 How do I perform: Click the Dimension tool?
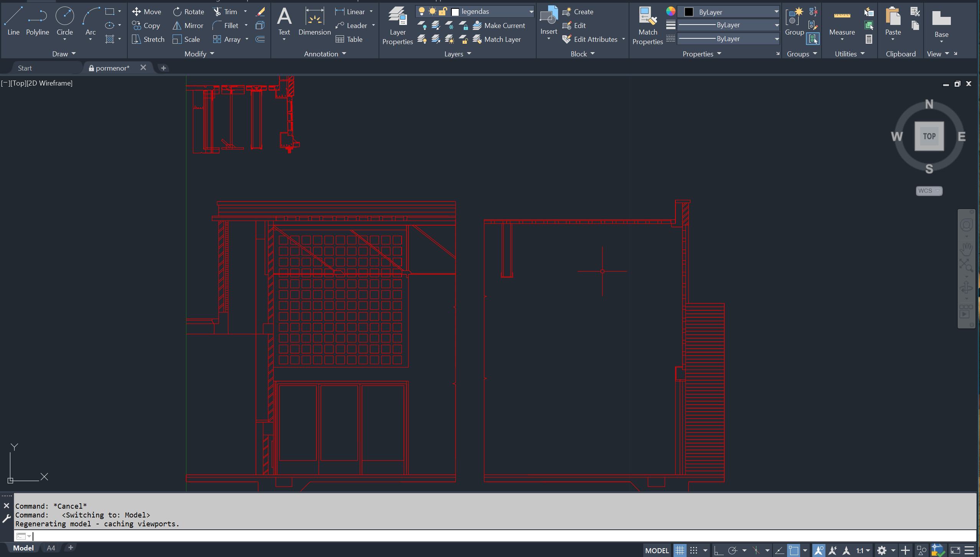click(315, 21)
